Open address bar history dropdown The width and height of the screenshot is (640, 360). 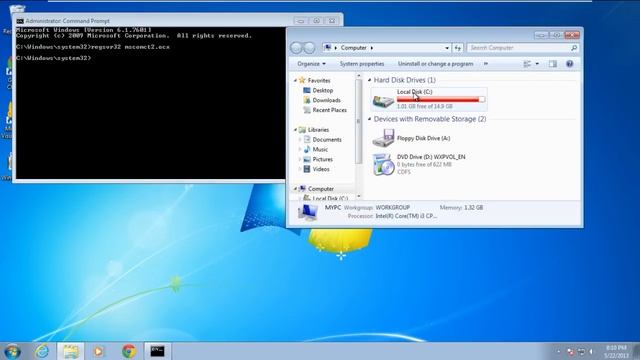click(x=447, y=48)
